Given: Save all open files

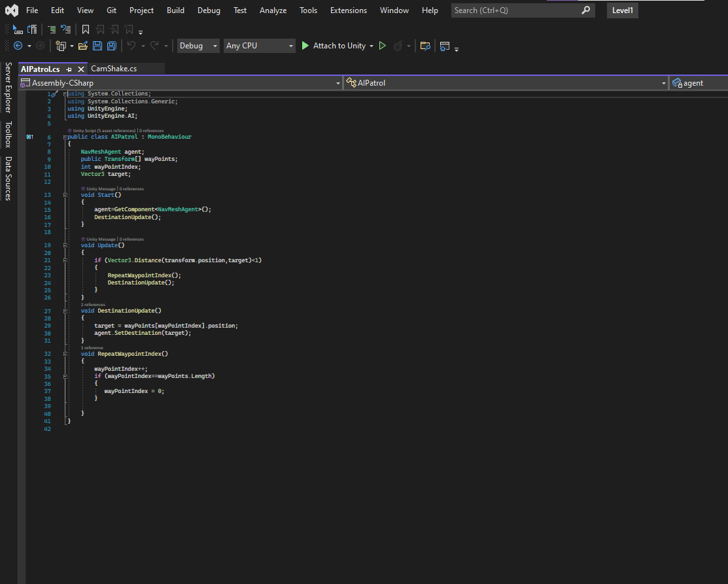Looking at the screenshot, I should coord(111,46).
